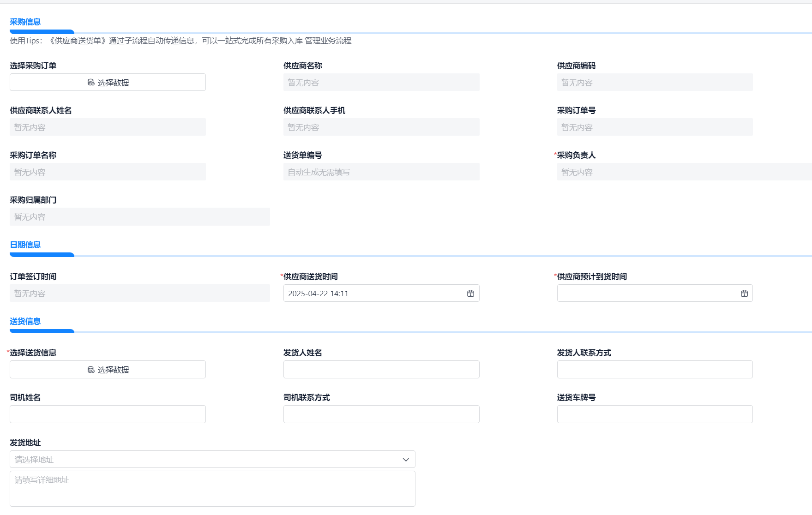The width and height of the screenshot is (812, 515).
Task: Click the 供应商送货时间 date field
Action: pos(381,293)
